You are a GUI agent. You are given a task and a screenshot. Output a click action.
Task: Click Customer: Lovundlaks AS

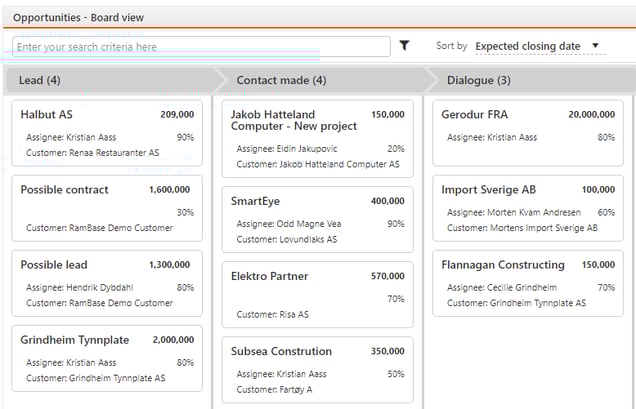(287, 239)
